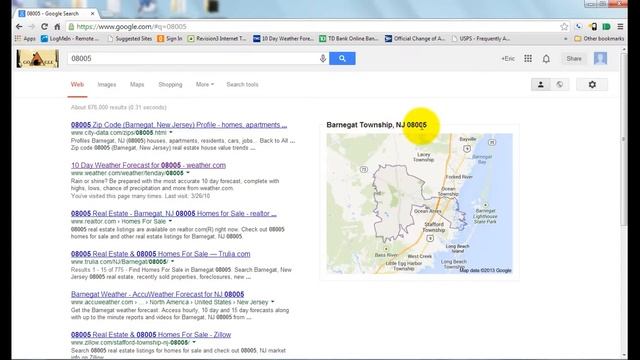Click the address bar URL
640x360 pixels.
coord(131,27)
